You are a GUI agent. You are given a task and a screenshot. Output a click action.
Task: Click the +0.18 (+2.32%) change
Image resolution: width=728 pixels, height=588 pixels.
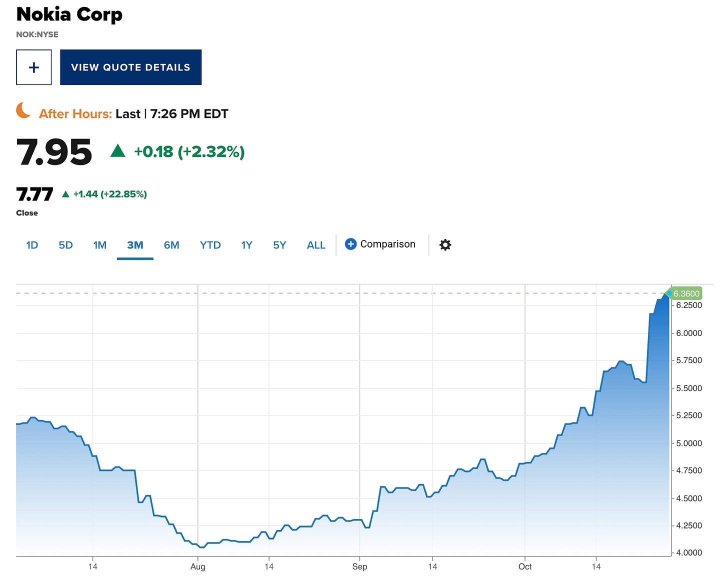tap(189, 151)
